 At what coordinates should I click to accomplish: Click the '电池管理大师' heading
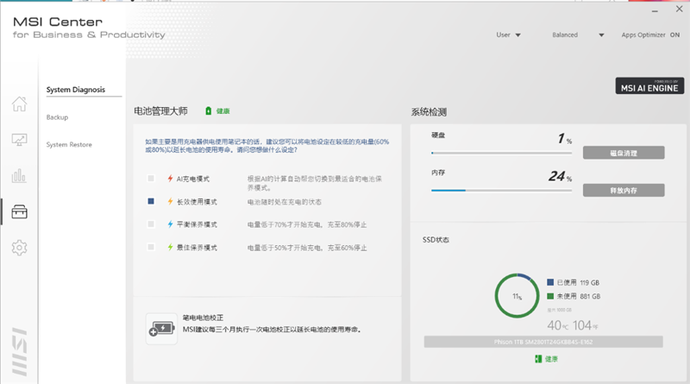click(x=161, y=111)
